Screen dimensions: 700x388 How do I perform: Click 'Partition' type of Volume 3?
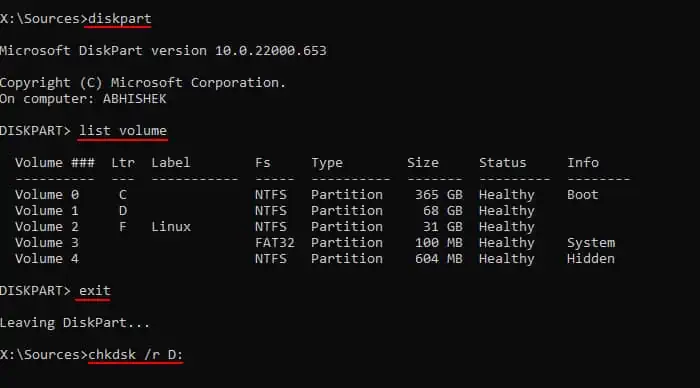pyautogui.click(x=347, y=243)
